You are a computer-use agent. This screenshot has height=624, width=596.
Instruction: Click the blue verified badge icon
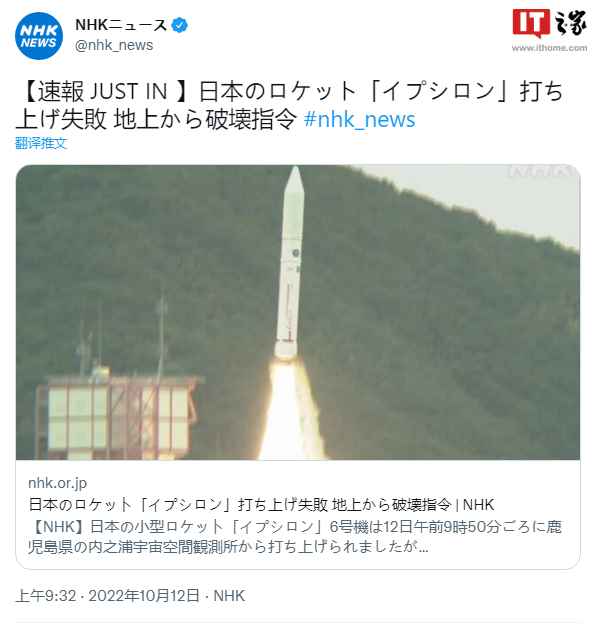point(179,25)
